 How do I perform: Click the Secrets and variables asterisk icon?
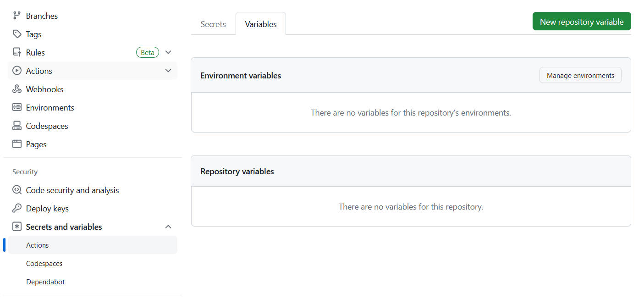point(17,227)
